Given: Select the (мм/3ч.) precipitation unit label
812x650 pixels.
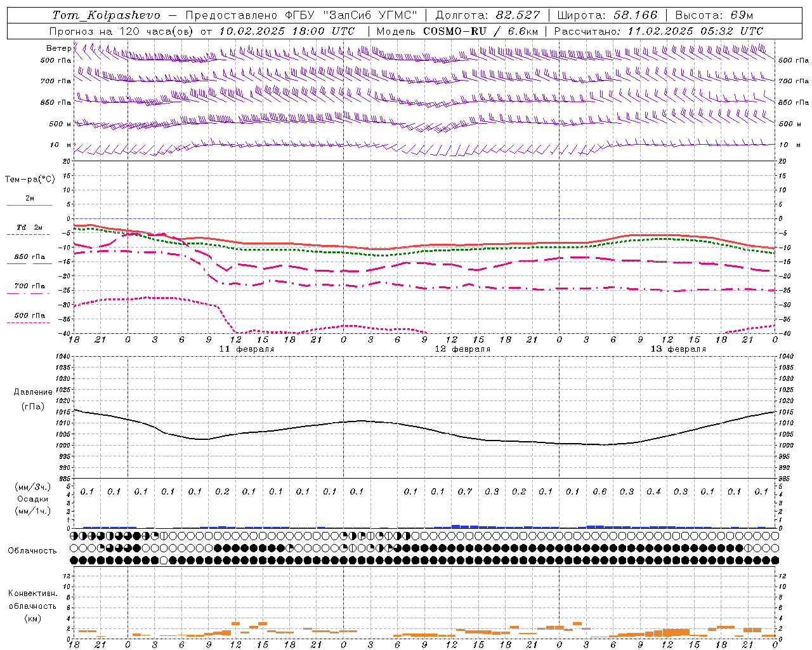Looking at the screenshot, I should tap(32, 487).
